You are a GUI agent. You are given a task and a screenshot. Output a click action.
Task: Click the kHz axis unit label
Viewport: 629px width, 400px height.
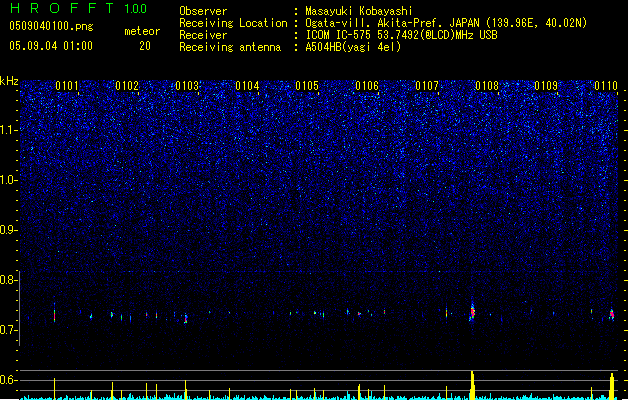(x=9, y=81)
